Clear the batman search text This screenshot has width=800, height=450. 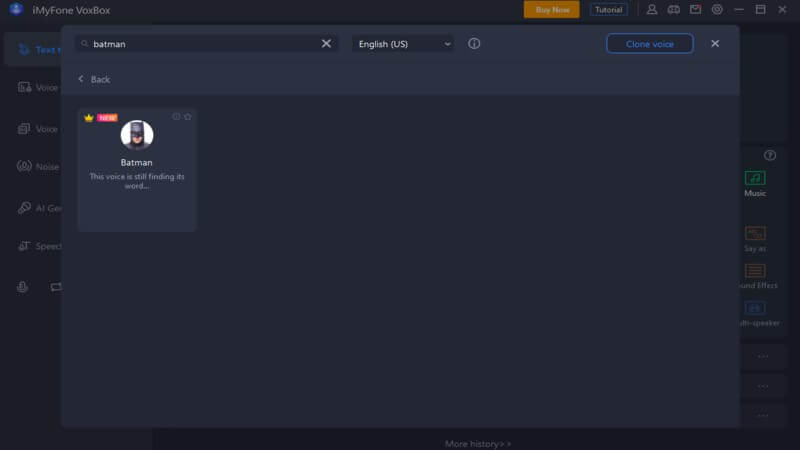[x=326, y=44]
